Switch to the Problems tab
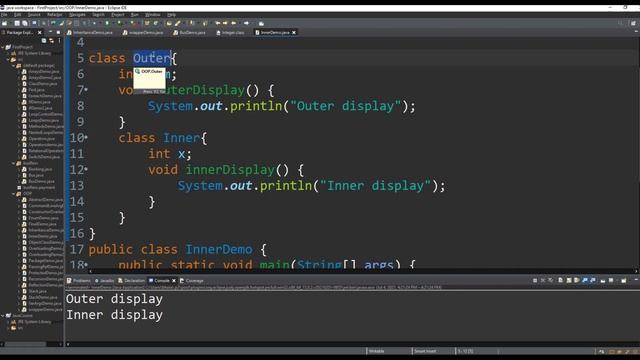The width and height of the screenshot is (640, 360). click(x=79, y=280)
